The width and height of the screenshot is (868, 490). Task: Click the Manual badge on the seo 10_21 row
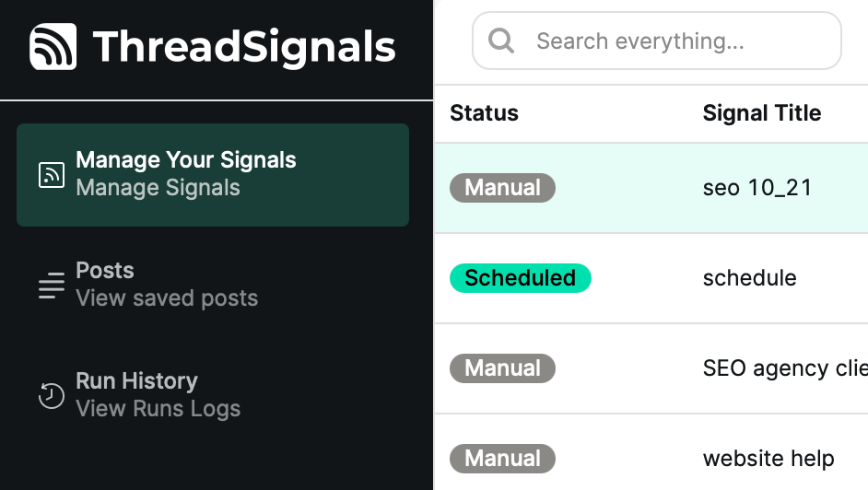point(502,188)
